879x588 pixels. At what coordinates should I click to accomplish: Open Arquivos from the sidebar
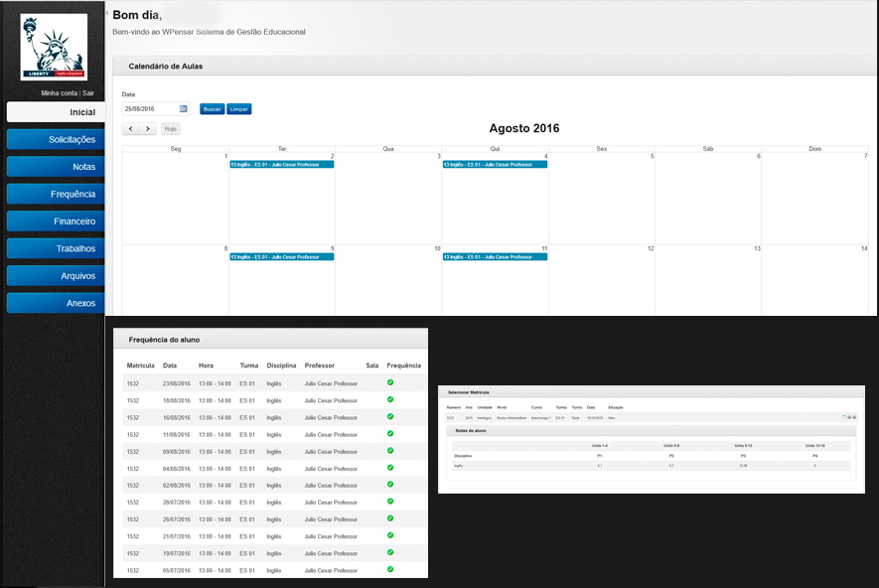click(56, 275)
